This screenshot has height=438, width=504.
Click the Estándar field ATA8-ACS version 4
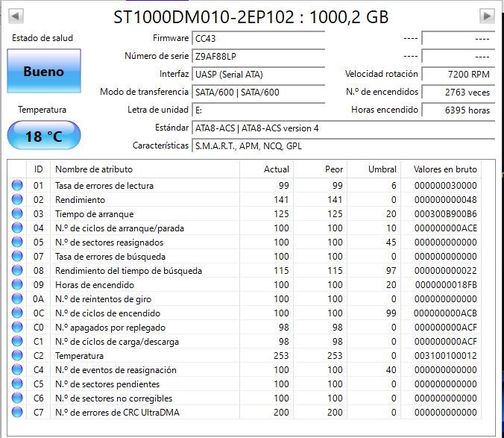coord(343,128)
